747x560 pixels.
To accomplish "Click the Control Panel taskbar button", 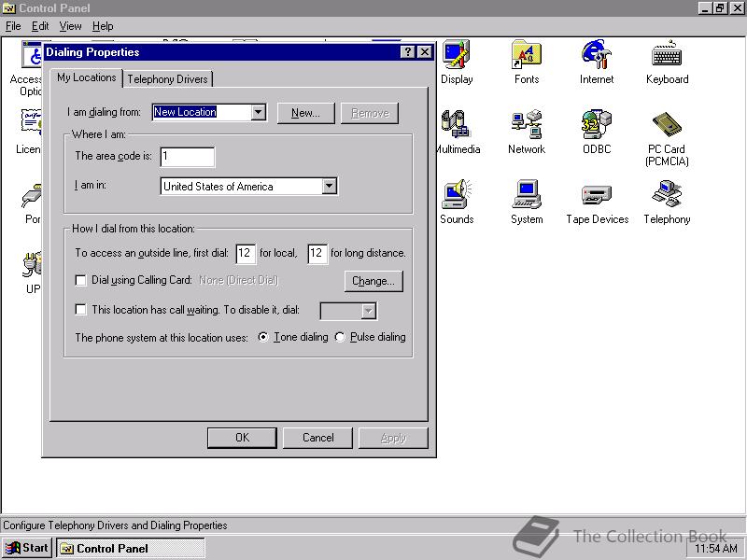I will tap(130, 548).
